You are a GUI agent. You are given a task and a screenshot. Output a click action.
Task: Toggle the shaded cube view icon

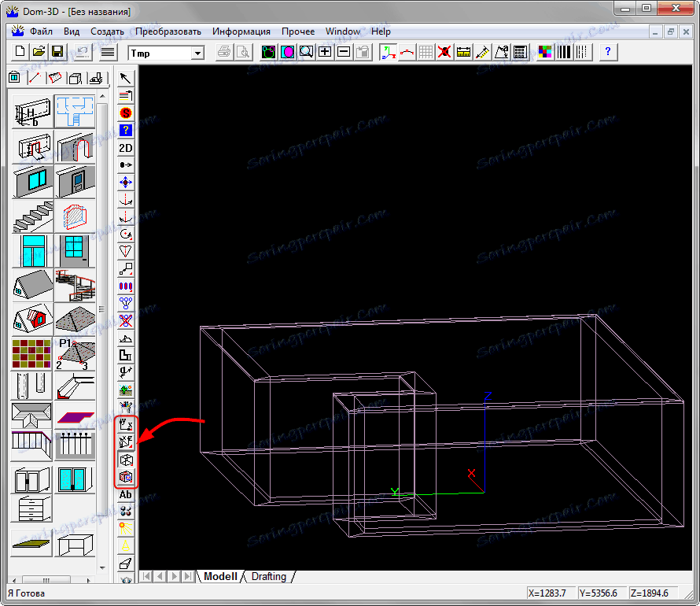pos(126,478)
